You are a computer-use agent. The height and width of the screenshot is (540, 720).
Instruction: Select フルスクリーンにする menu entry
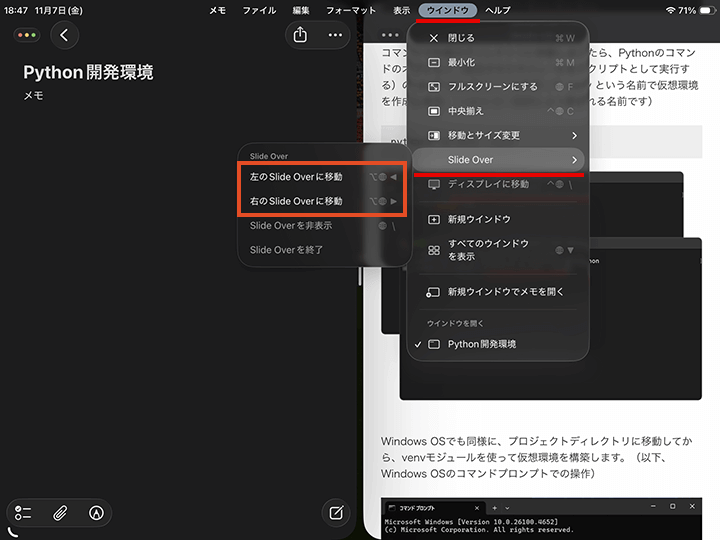pyautogui.click(x=498, y=87)
